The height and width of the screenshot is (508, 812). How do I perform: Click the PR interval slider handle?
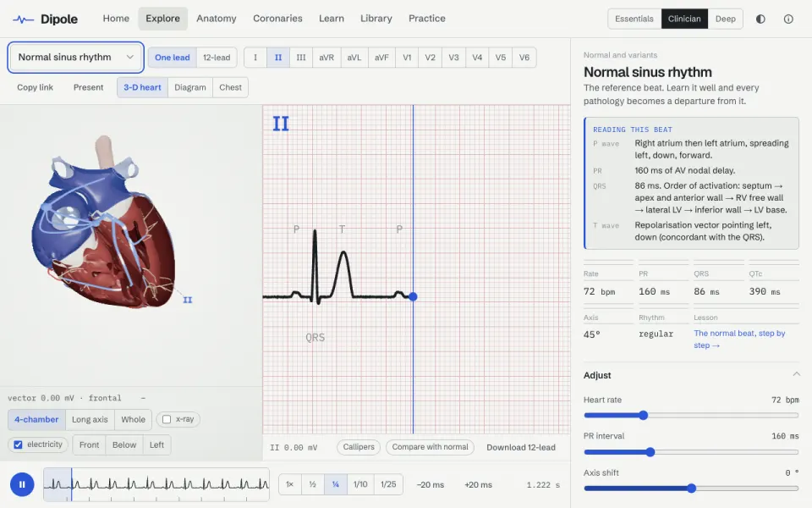650,452
